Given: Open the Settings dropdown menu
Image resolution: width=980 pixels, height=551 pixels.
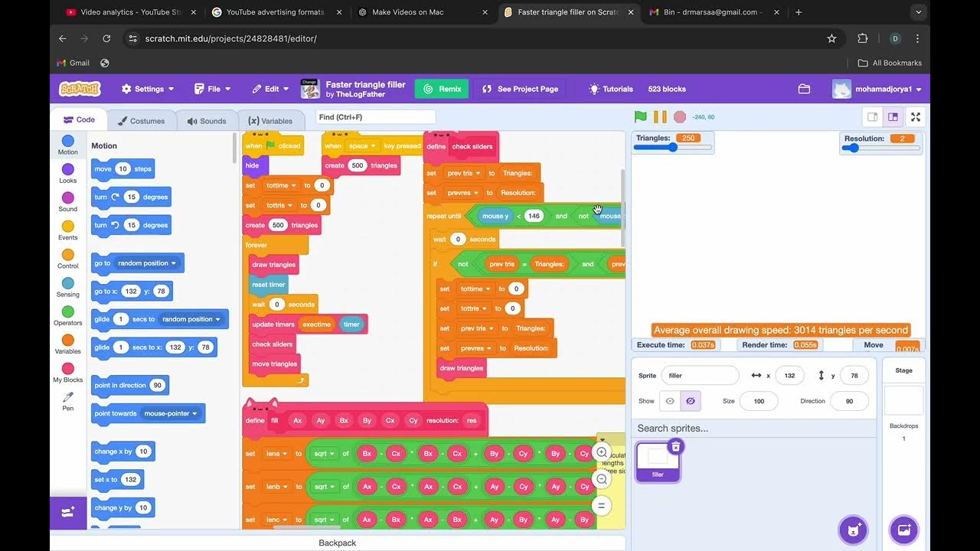Looking at the screenshot, I should 148,89.
